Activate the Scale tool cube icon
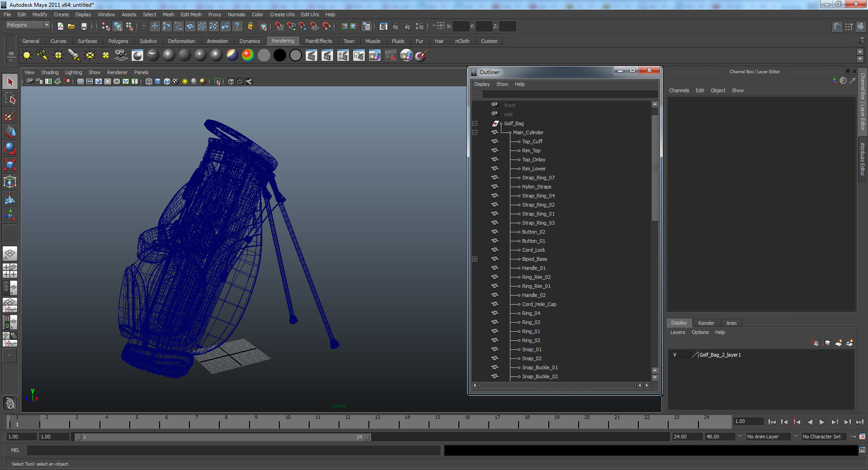Image resolution: width=868 pixels, height=470 pixels. click(10, 165)
